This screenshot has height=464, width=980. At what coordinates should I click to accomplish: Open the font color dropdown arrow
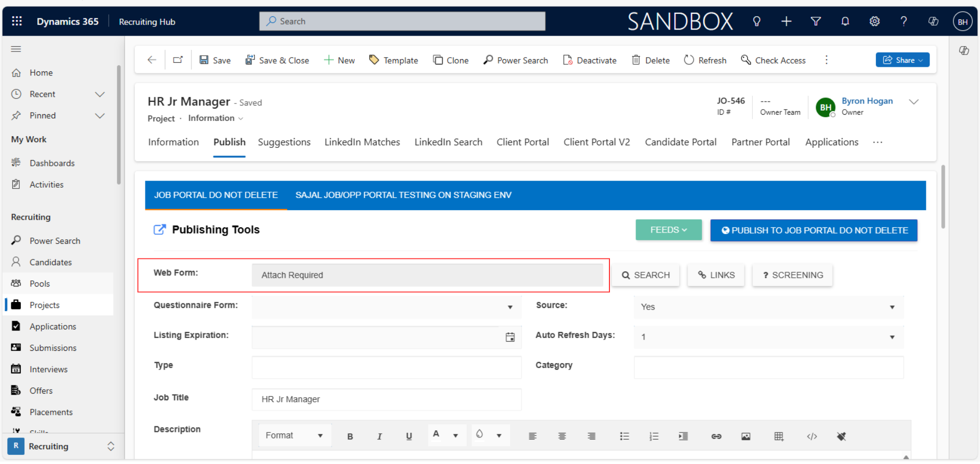click(x=455, y=436)
